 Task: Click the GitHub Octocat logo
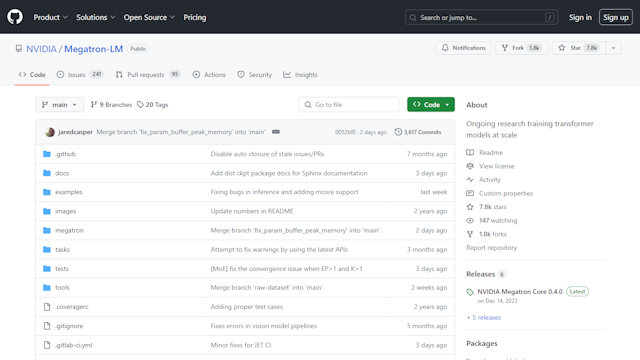tap(15, 17)
